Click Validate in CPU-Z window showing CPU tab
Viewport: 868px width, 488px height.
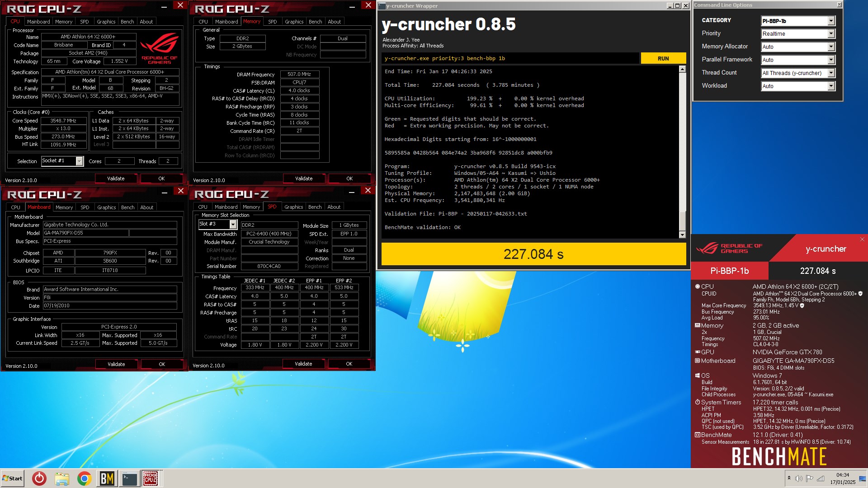coord(116,178)
